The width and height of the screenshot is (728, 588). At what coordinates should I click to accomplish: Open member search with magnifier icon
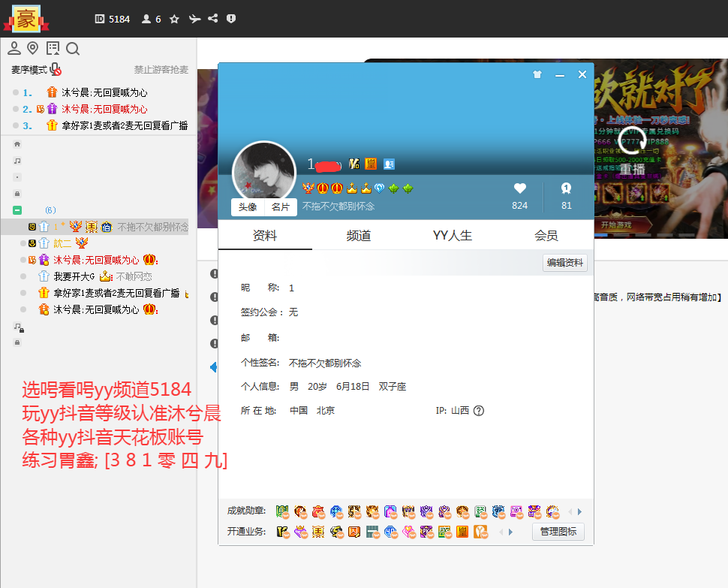(73, 48)
